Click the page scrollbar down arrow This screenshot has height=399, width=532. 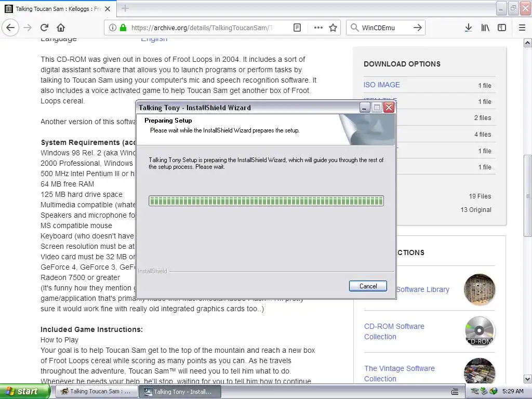pyautogui.click(x=527, y=379)
